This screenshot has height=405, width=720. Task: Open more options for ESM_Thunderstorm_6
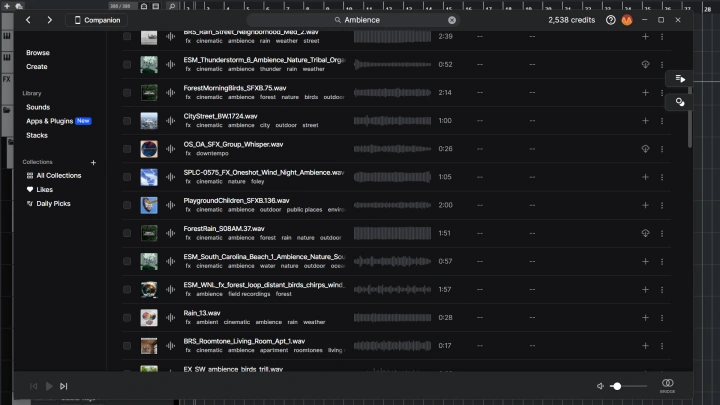point(662,65)
